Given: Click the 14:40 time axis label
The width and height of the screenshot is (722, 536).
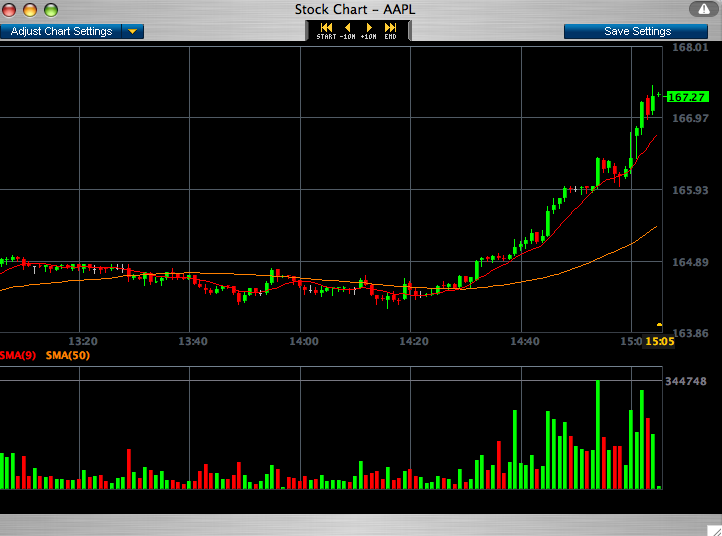Looking at the screenshot, I should [x=525, y=341].
